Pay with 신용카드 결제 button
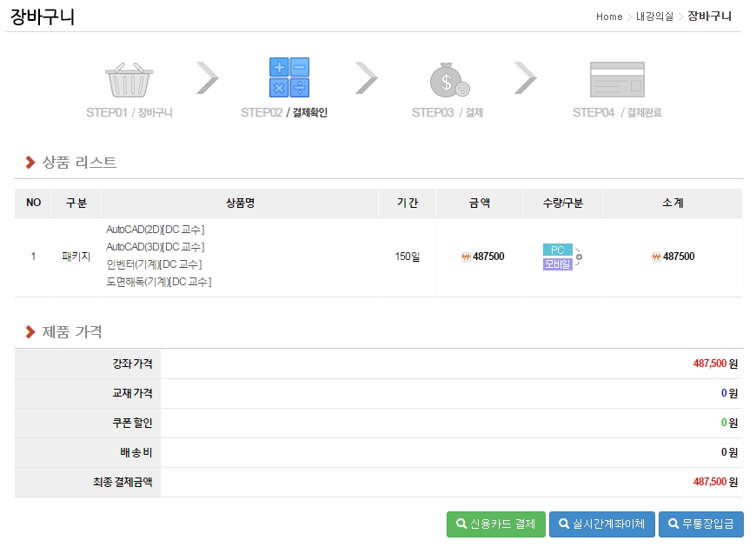Screen dimensions: 756x554 click(495, 524)
